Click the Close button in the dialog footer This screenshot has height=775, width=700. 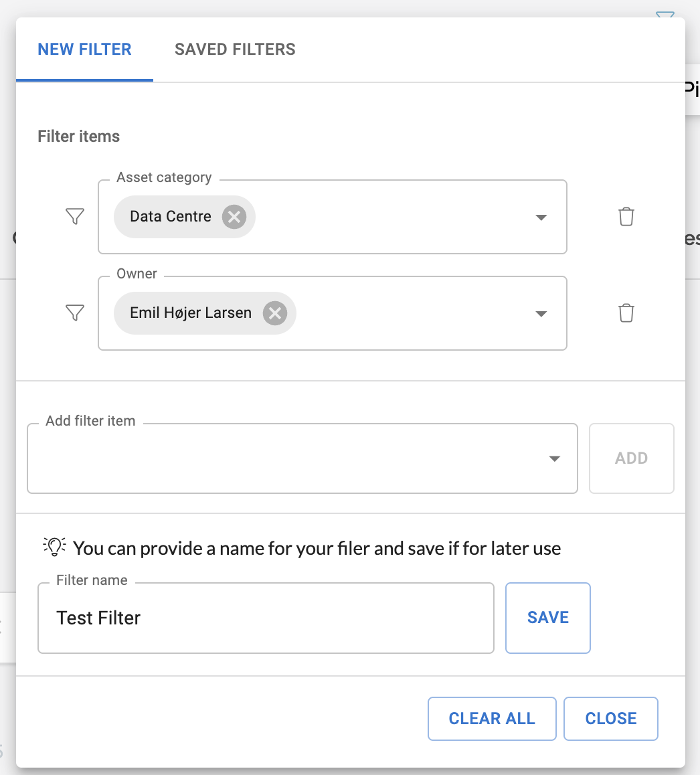[611, 719]
